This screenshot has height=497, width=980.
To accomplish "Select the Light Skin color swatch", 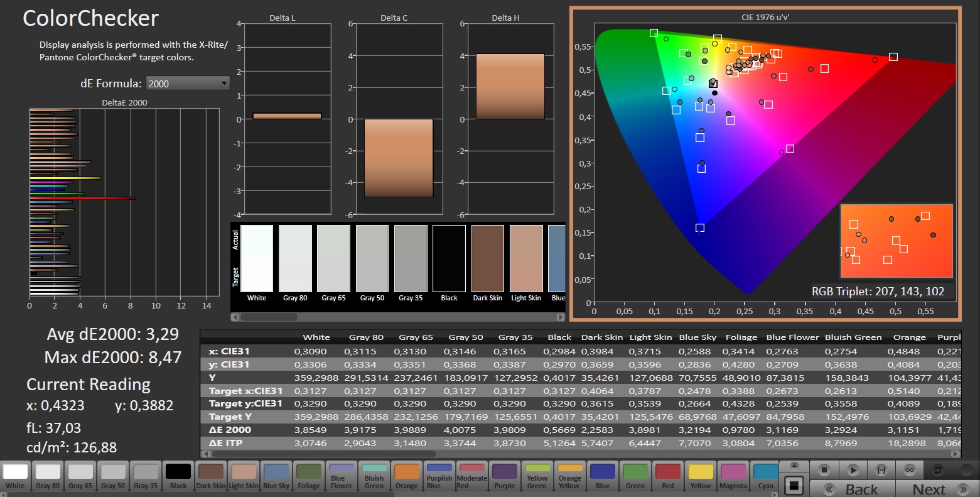I will (x=243, y=475).
